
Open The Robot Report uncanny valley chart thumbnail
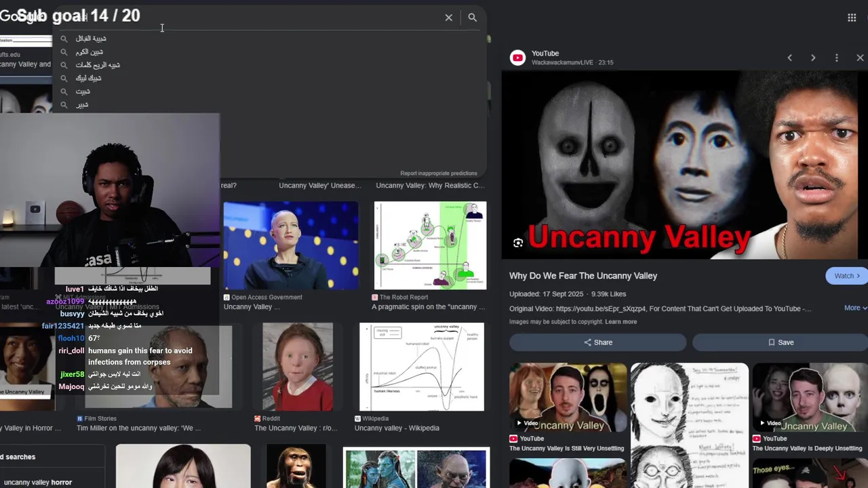click(430, 245)
